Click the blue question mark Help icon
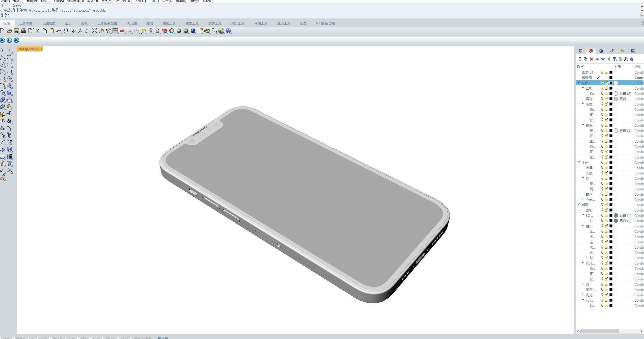Image resolution: width=644 pixels, height=339 pixels. pyautogui.click(x=228, y=31)
